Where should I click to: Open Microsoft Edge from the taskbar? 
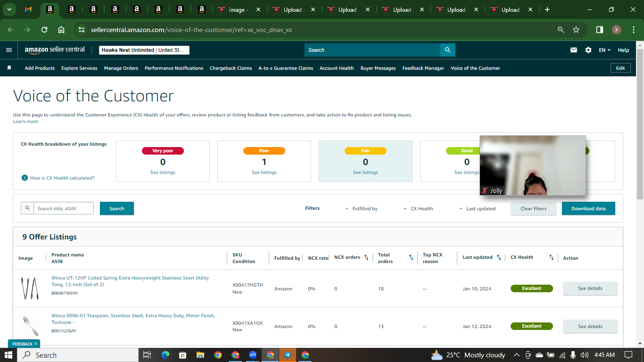pos(165,355)
